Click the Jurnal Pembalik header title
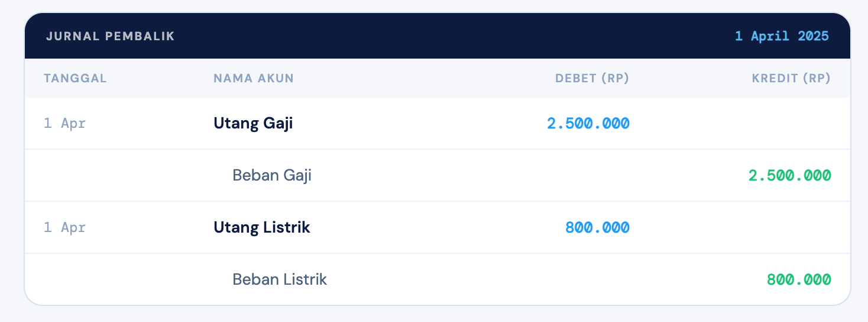Screen dimensions: 868x322 click(x=111, y=36)
